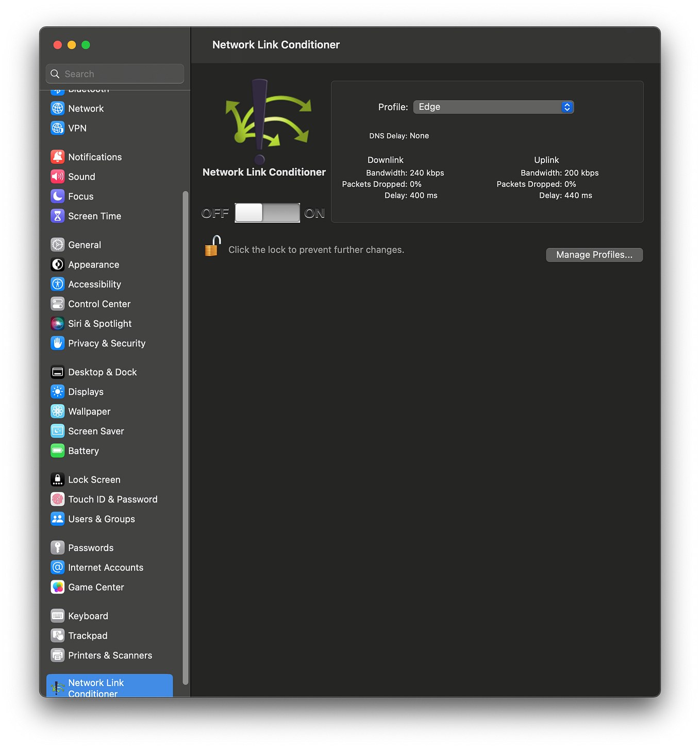
Task: Open Wallpaper settings icon
Action: [x=57, y=411]
